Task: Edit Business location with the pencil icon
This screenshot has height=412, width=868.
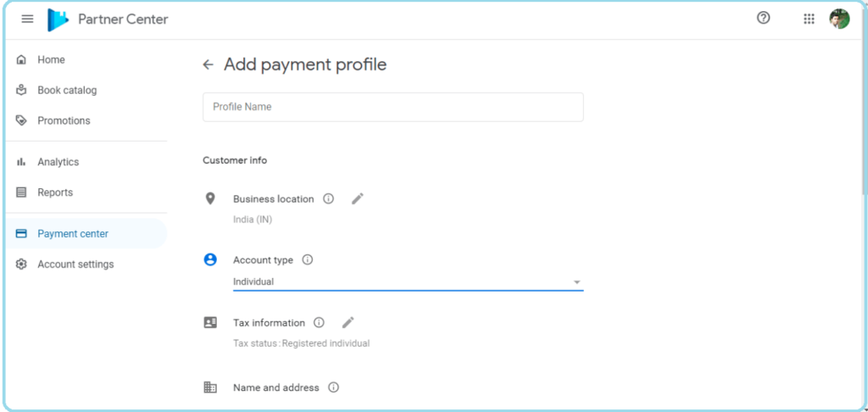Action: [358, 199]
